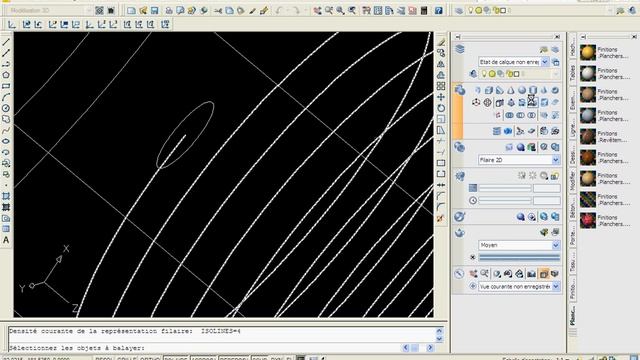Toggle ACCROBJ object snap in status bar
The width and height of the screenshot is (640, 360).
pos(203,358)
